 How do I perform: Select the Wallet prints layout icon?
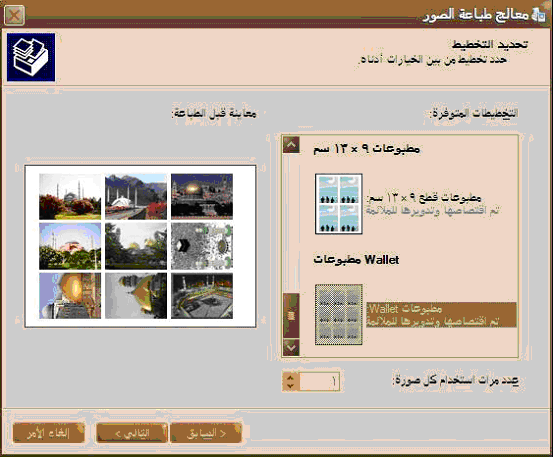pyautogui.click(x=339, y=315)
